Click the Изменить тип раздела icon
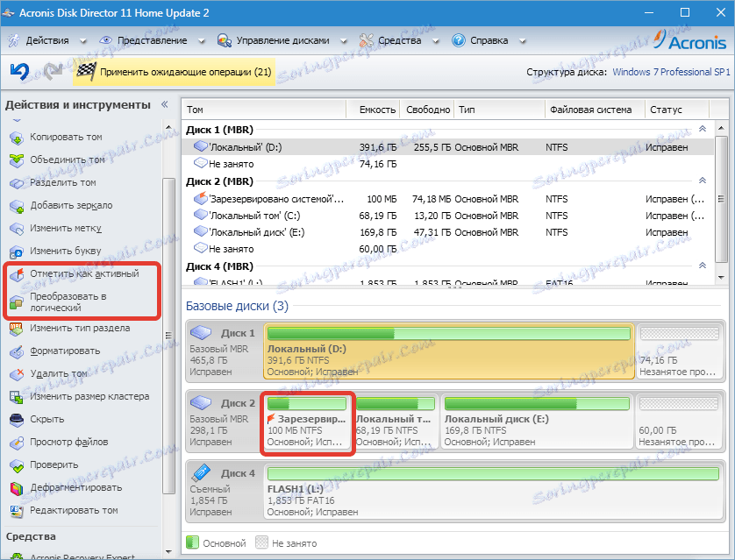The height and width of the screenshot is (560, 735). pyautogui.click(x=17, y=329)
